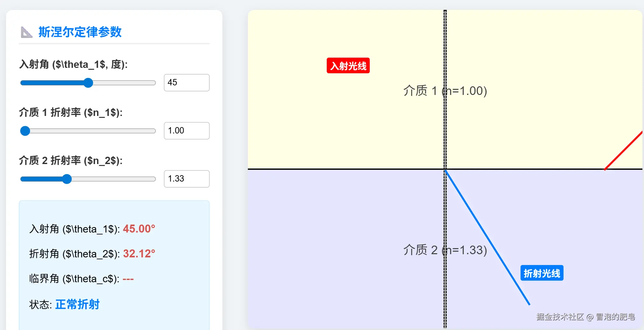Click the blue 折射光线 label
644x330 pixels.
542,273
